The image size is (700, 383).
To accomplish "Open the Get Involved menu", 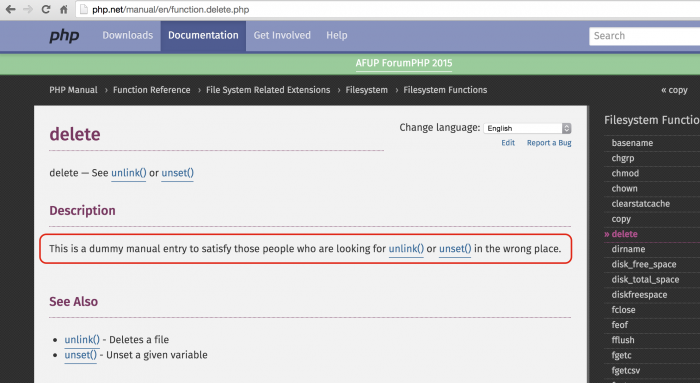I will [282, 35].
